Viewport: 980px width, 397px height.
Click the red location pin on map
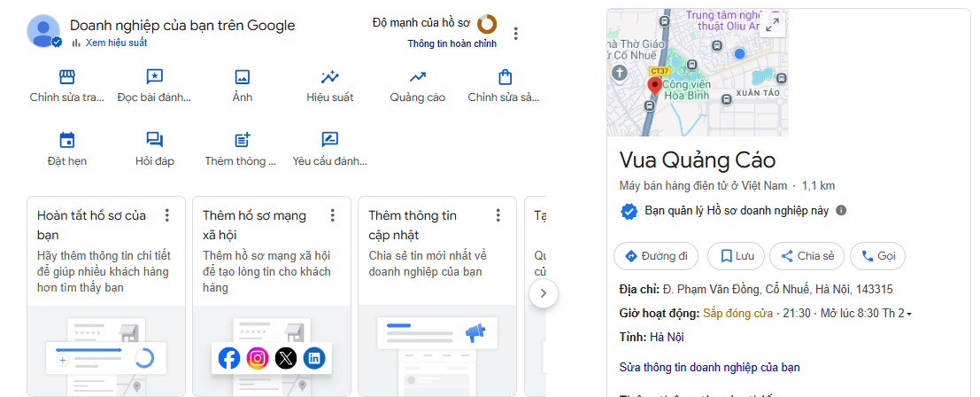point(655,87)
